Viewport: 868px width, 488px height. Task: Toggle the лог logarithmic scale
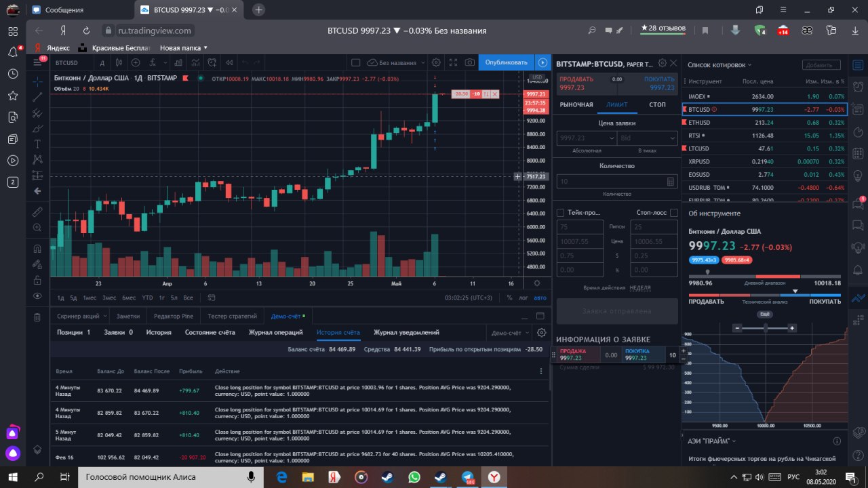524,298
